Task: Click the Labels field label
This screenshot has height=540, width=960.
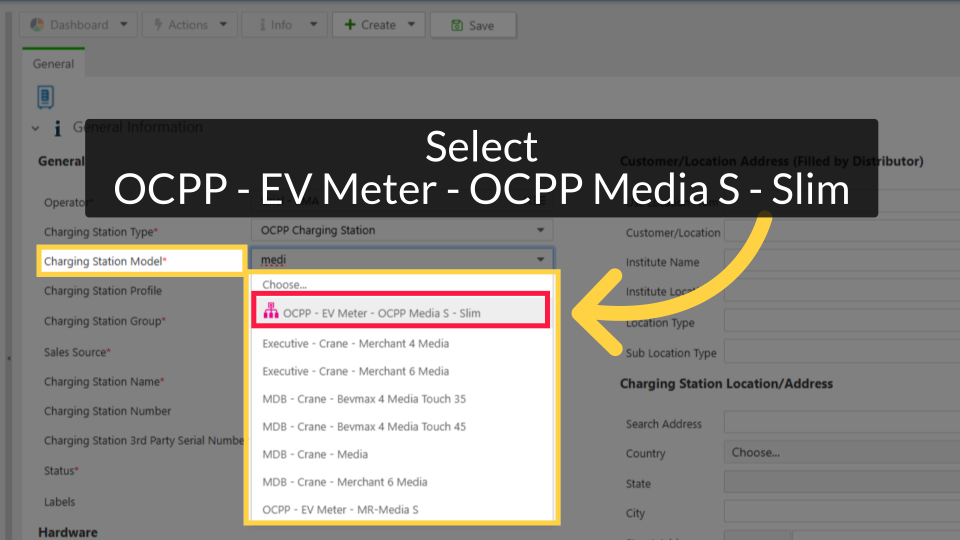Action: tap(59, 502)
